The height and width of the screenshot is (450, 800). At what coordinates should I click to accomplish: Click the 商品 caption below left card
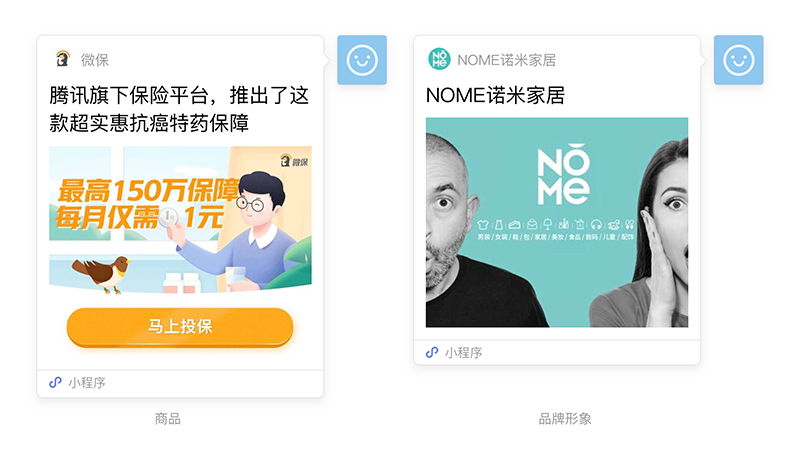(168, 419)
